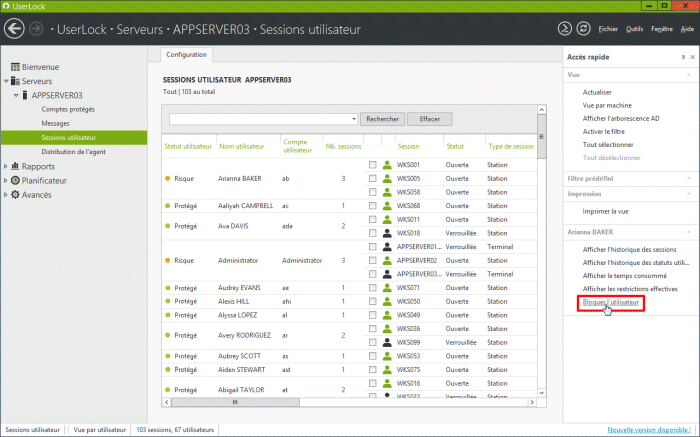Open the Aide menu
Image resolution: width=700 pixels, height=437 pixels.
[687, 29]
